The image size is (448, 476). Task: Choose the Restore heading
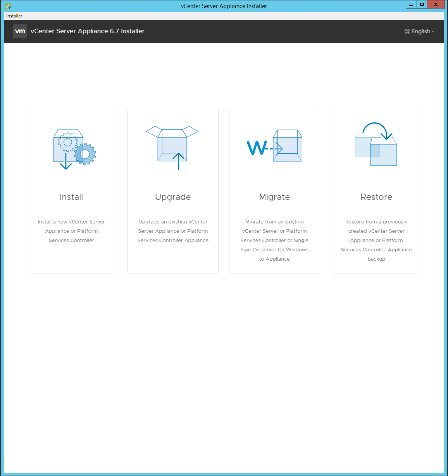pos(376,197)
